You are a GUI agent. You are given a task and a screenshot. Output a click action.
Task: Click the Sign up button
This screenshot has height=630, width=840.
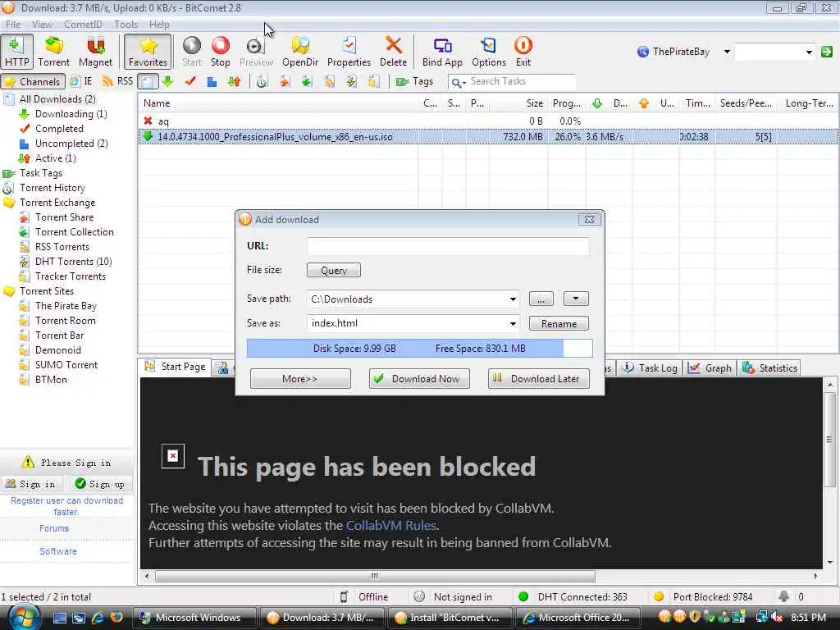coord(99,484)
